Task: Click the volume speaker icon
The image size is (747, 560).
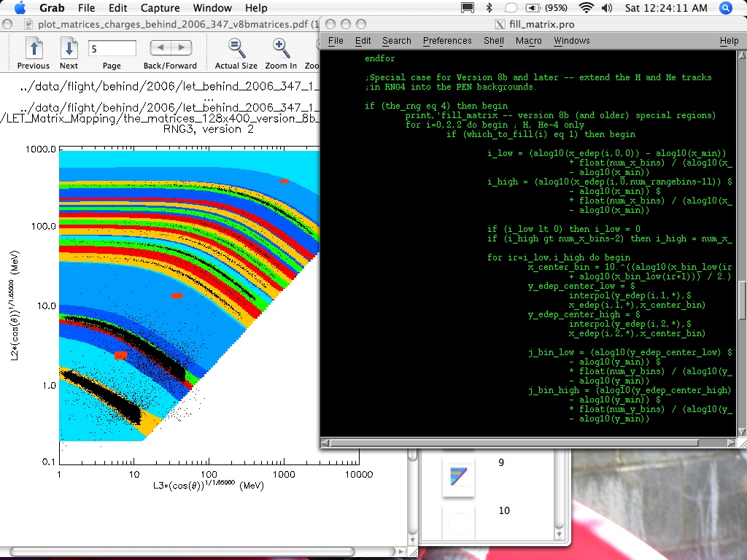Action: point(607,7)
